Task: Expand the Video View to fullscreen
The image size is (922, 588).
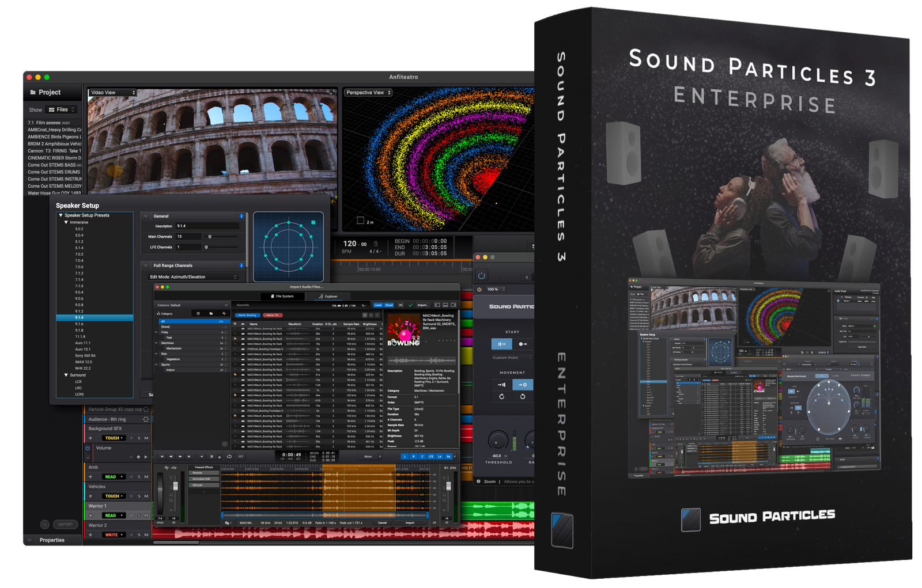Action: click(332, 92)
